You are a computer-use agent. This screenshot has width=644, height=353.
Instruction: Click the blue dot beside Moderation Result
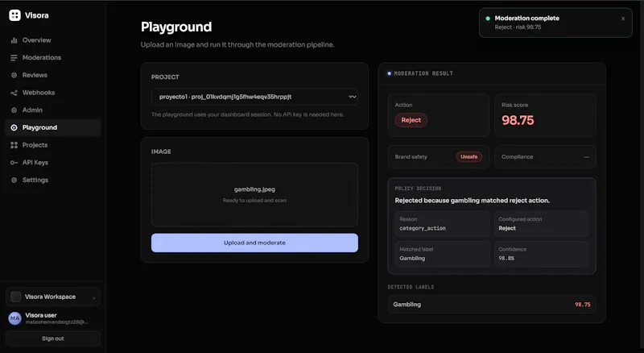390,73
